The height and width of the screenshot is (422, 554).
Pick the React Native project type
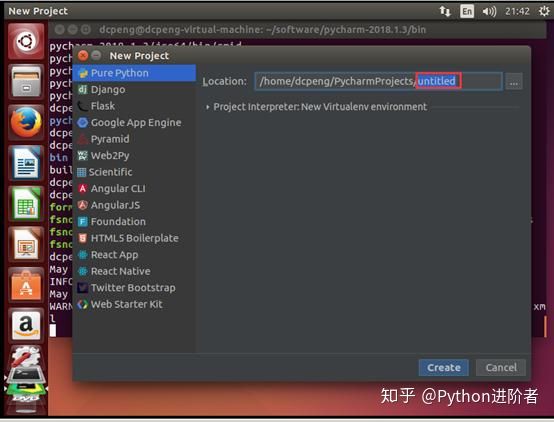click(x=134, y=271)
